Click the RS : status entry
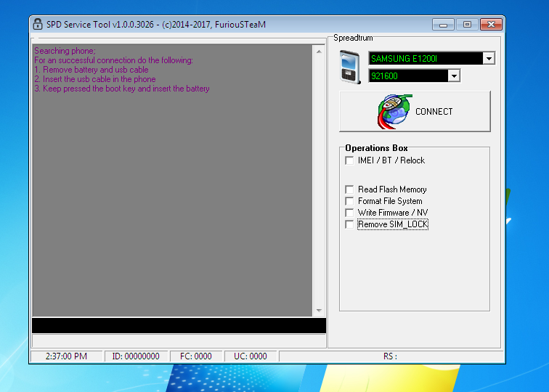The image size is (549, 392). click(x=391, y=356)
